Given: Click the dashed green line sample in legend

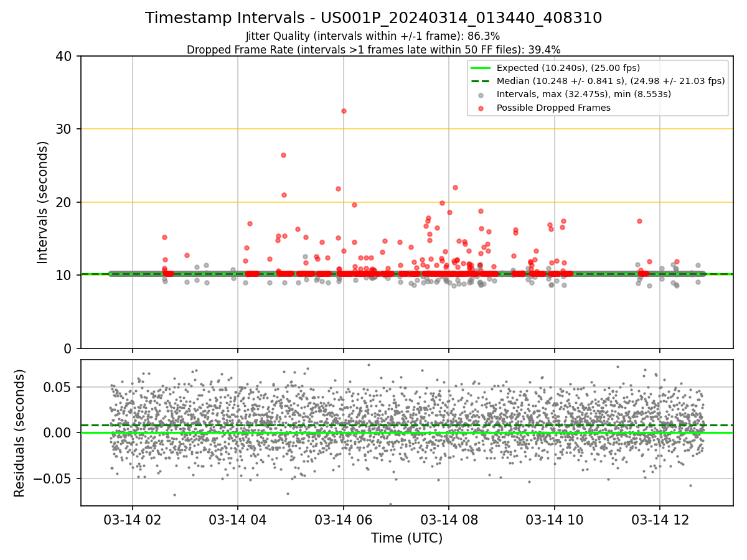Looking at the screenshot, I should point(481,81).
